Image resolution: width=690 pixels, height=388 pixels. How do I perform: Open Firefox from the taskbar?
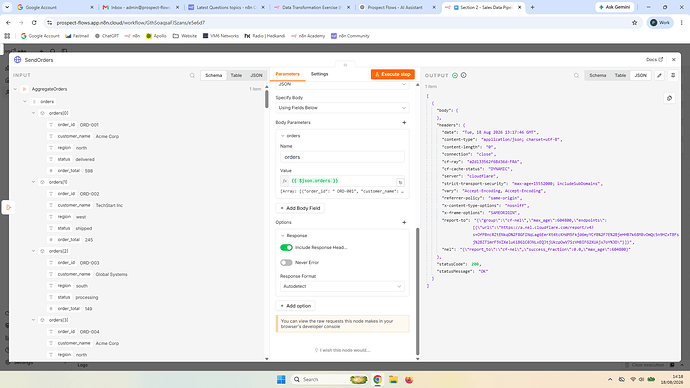[409, 379]
